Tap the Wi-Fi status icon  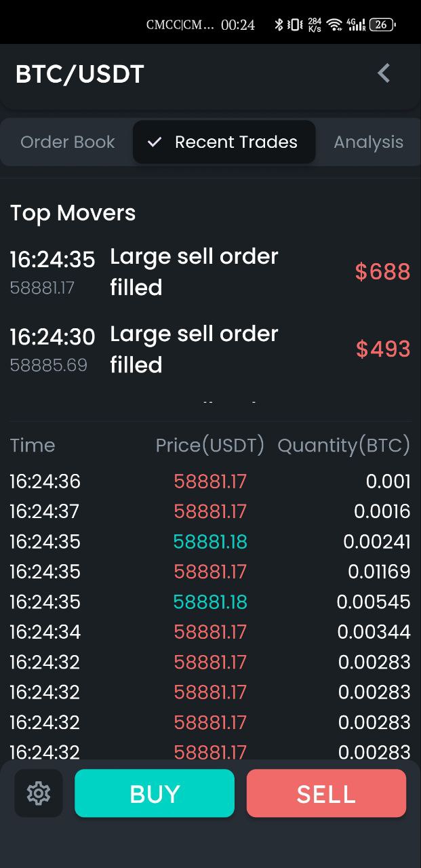tap(334, 25)
